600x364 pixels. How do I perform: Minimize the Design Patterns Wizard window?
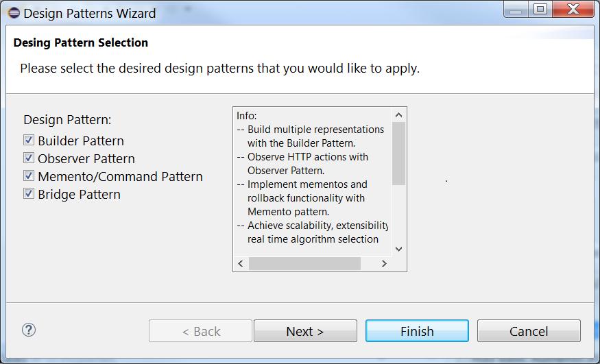tap(516, 10)
